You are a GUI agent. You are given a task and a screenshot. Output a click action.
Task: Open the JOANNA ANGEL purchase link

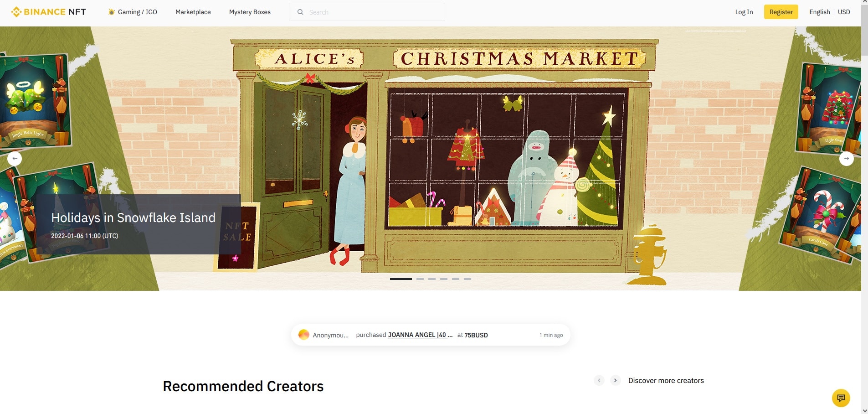[420, 335]
